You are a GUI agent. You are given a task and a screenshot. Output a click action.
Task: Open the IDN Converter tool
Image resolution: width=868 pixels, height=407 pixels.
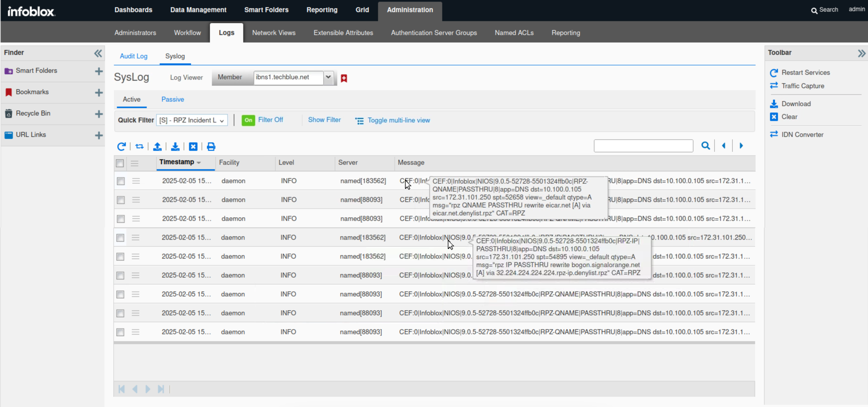point(802,135)
